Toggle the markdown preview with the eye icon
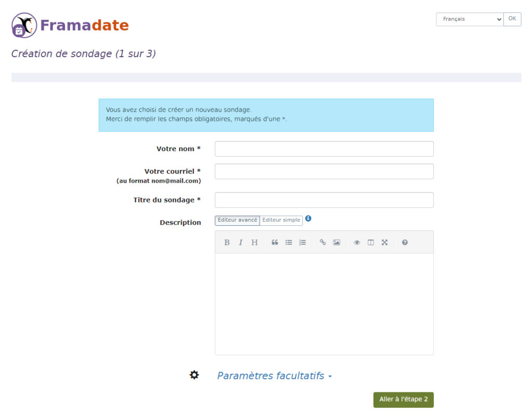The image size is (532, 411). pos(357,242)
